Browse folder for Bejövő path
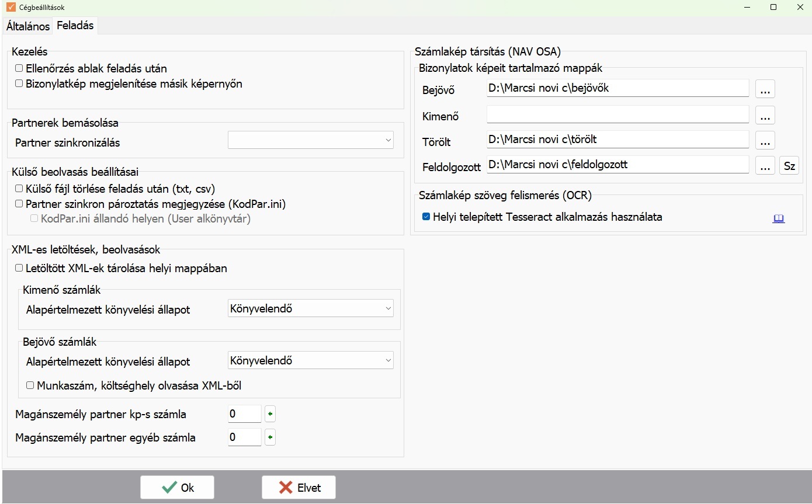Screen dimensions: 812x504 coord(765,89)
